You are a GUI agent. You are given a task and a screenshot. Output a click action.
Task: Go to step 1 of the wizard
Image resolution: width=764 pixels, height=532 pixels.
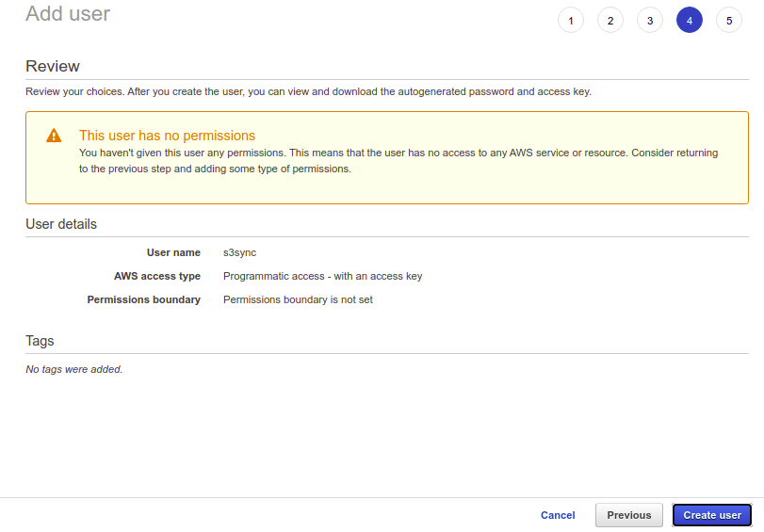[x=571, y=20]
